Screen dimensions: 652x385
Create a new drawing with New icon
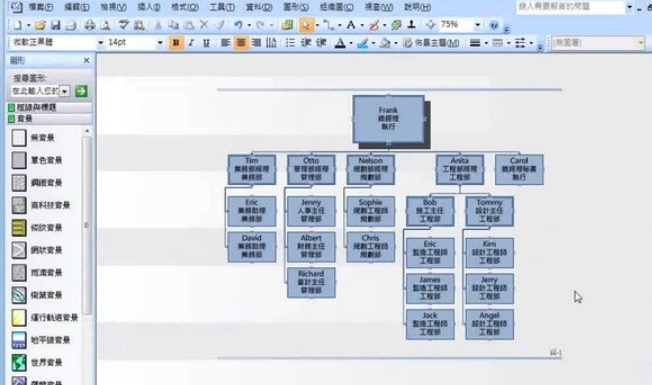pyautogui.click(x=17, y=25)
